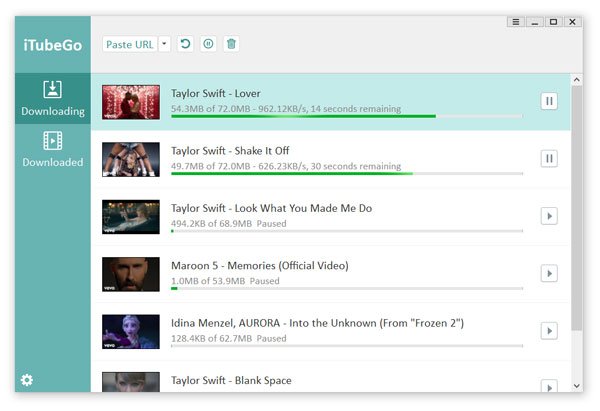Maximize the iTubeGo window
600x411 pixels.
point(553,22)
